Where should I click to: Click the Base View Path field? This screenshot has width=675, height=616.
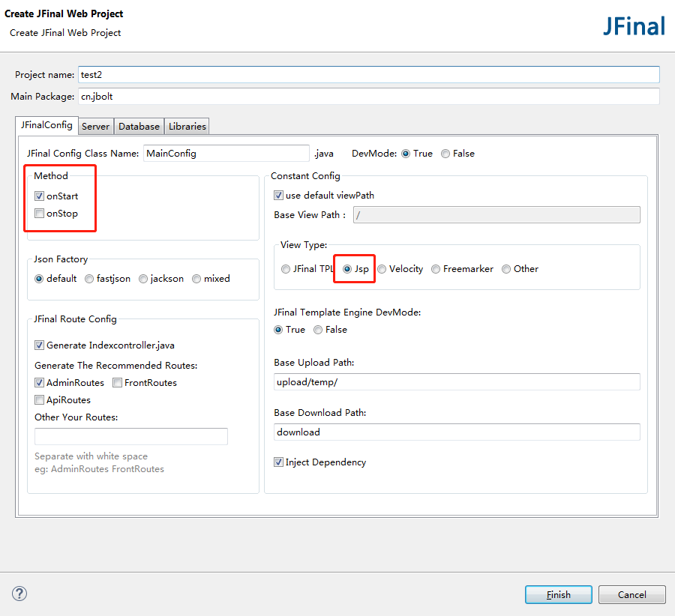coord(496,214)
